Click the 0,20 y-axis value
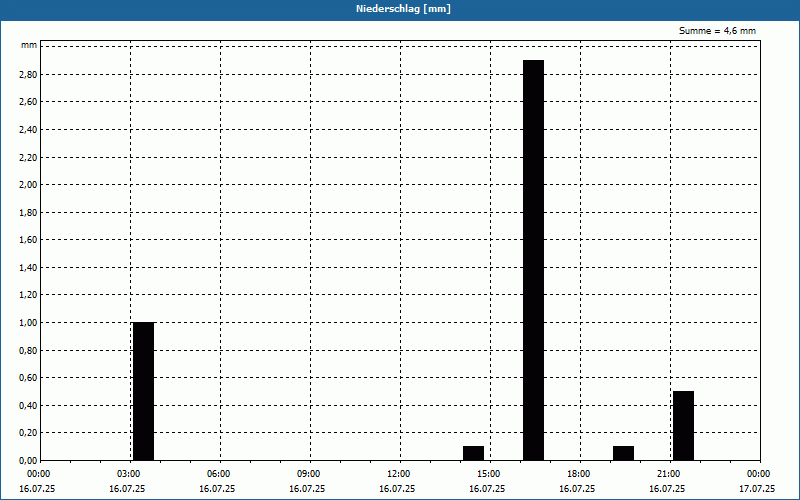Image resolution: width=800 pixels, height=500 pixels. coord(28,433)
